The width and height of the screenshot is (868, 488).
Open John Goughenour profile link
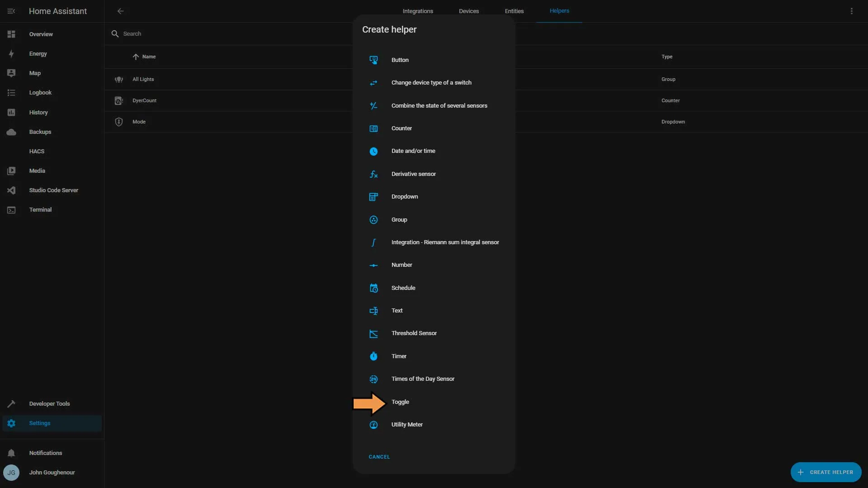[52, 473]
